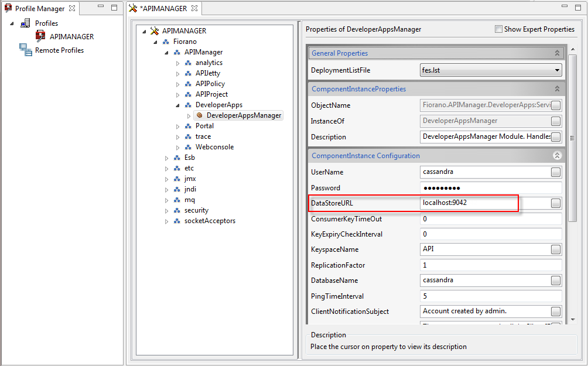Open the DeploymentListFile dropdown
The height and width of the screenshot is (366, 588).
557,70
